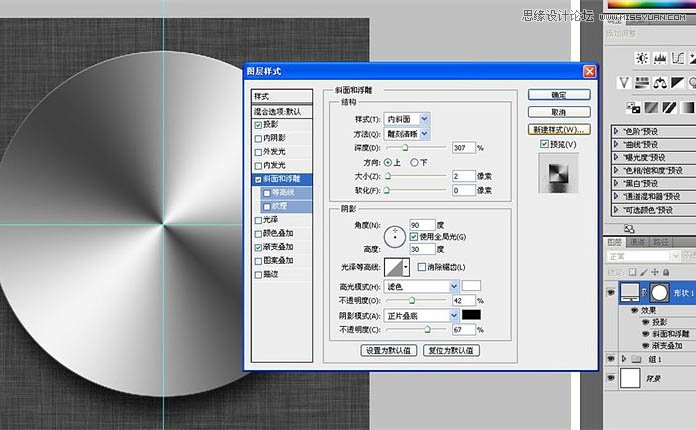
Task: Click the style preview thumbnail in the dialog
Action: 558,174
